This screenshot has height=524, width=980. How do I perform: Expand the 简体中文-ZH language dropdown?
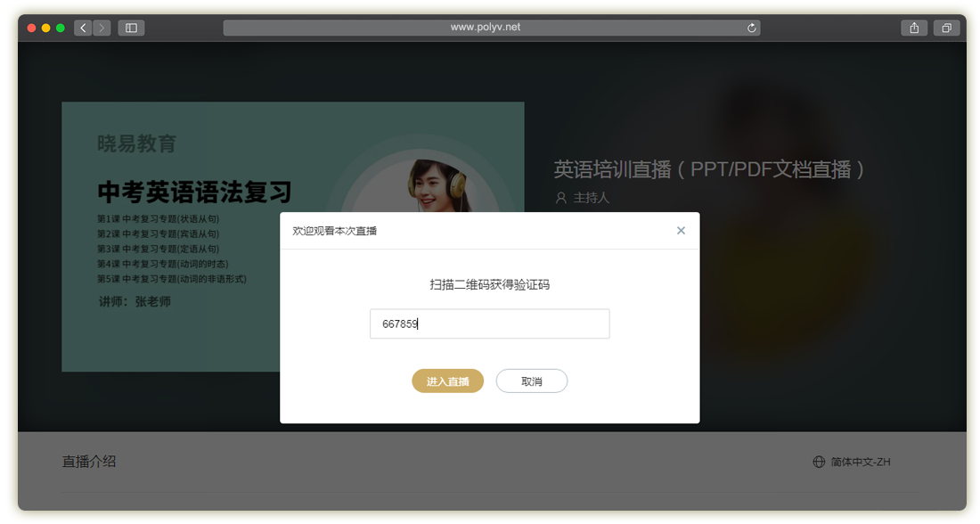[x=860, y=462]
